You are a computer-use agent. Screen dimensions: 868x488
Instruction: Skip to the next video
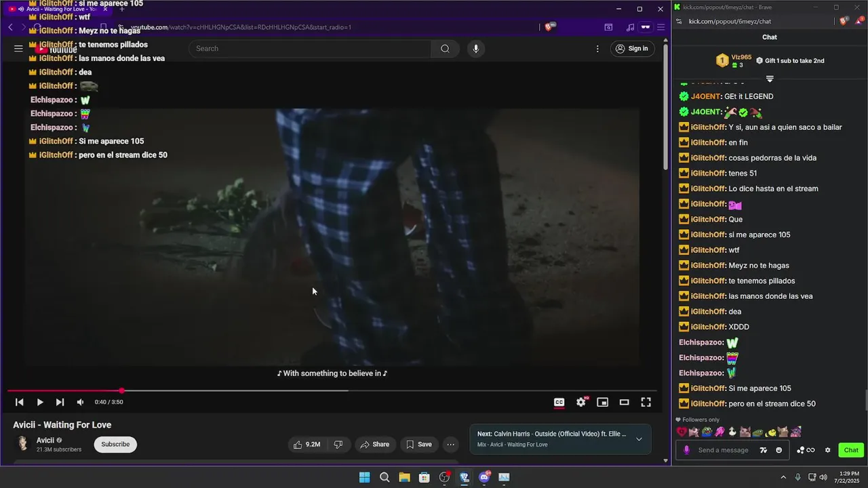(x=60, y=402)
